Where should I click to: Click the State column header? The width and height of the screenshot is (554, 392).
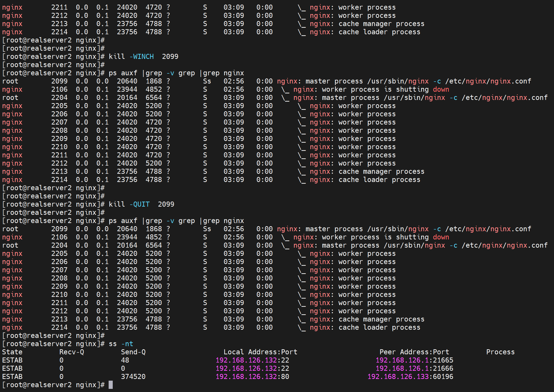pos(12,352)
